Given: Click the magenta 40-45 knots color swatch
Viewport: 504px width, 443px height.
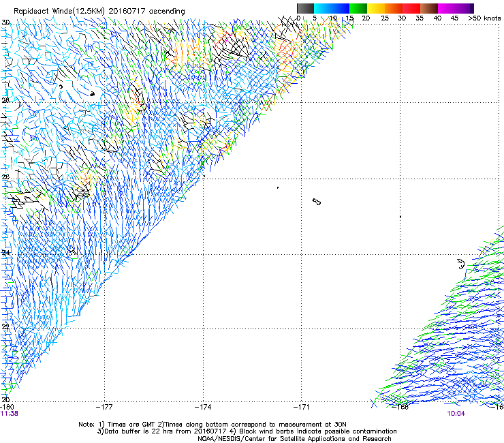Looking at the screenshot, I should coord(447,8).
